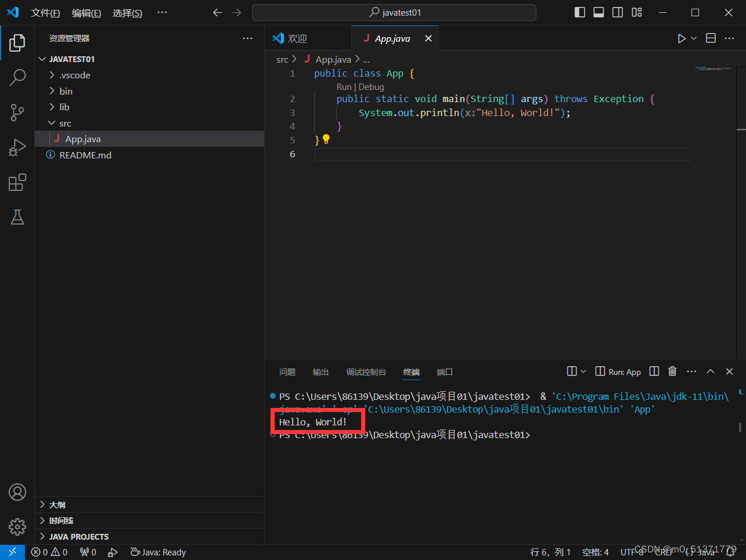Screen dimensions: 746x560
Task: Show errors and warnings count in status bar
Action: pos(49,552)
